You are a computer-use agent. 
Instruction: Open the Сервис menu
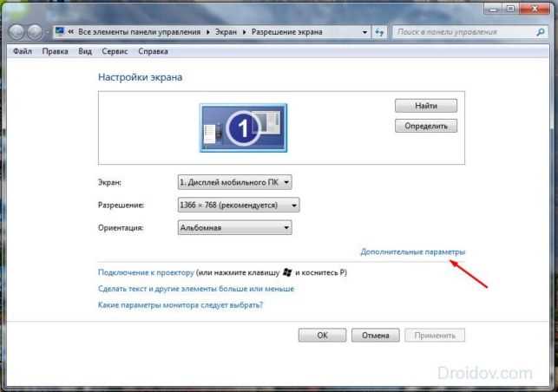(x=115, y=51)
